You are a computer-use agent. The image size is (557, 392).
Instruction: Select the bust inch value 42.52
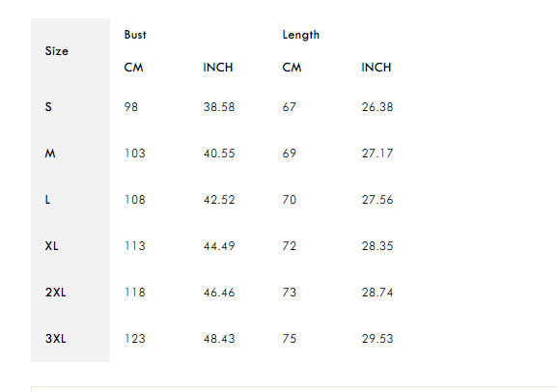(x=219, y=200)
